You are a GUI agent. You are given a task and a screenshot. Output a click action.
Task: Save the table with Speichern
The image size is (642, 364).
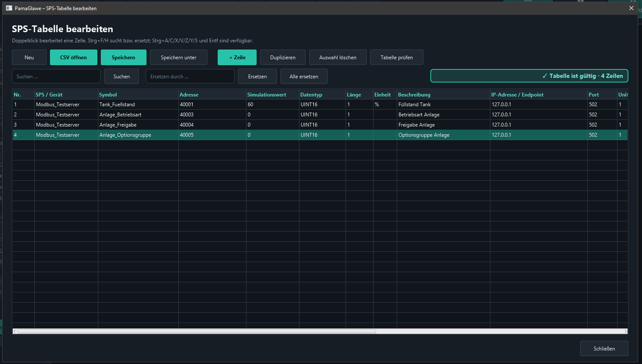124,58
